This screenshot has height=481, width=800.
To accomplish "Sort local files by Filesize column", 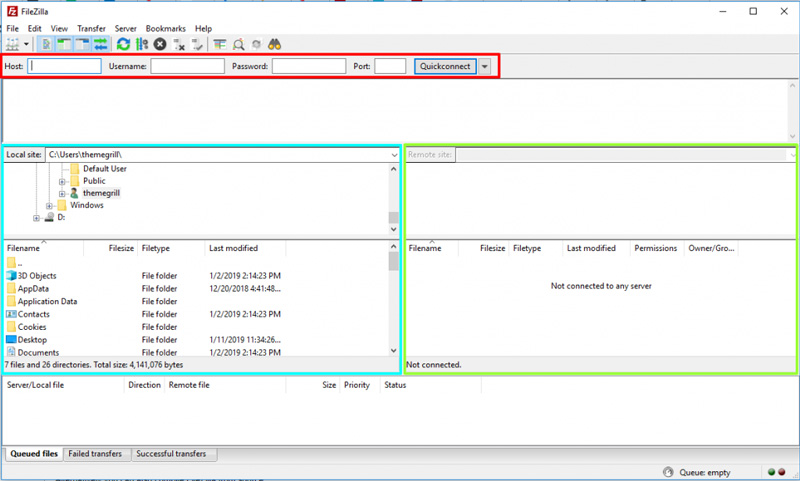I will click(111, 248).
